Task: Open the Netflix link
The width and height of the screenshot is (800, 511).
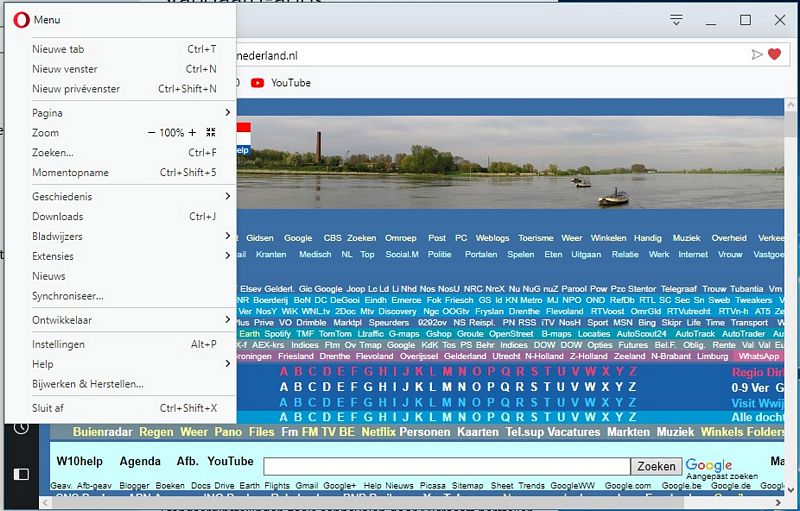Action: pyautogui.click(x=379, y=432)
